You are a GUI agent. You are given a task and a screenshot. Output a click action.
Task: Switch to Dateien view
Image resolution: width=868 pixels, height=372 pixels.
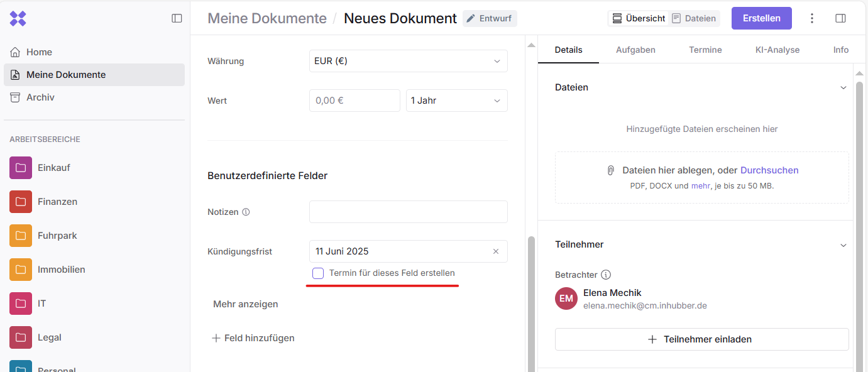tap(694, 18)
